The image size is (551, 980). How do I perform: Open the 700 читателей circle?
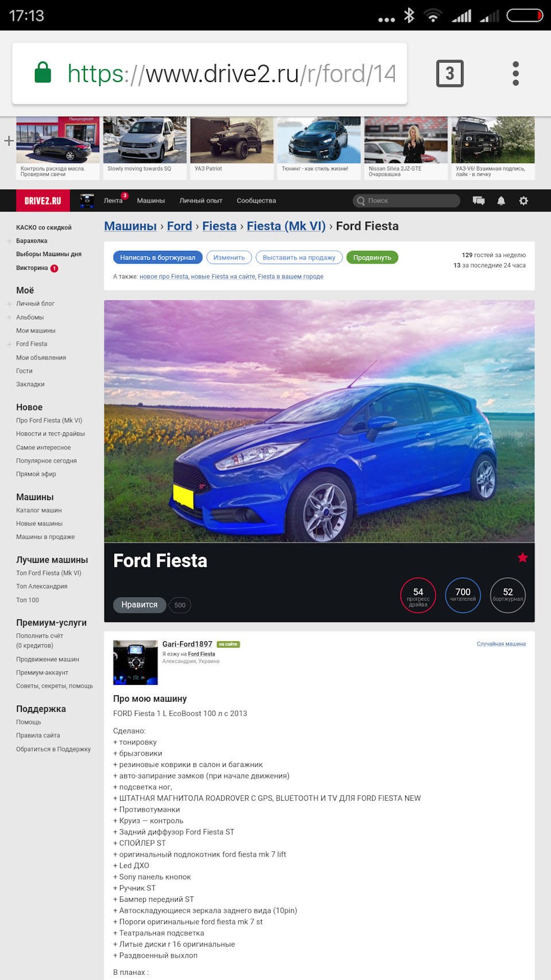pos(463,595)
